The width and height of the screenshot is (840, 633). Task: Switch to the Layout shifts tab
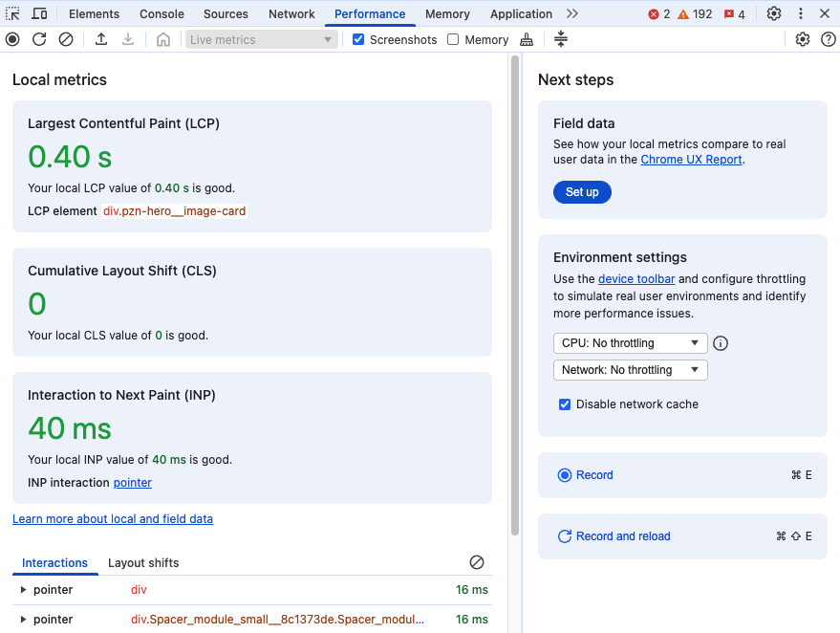[x=143, y=563]
